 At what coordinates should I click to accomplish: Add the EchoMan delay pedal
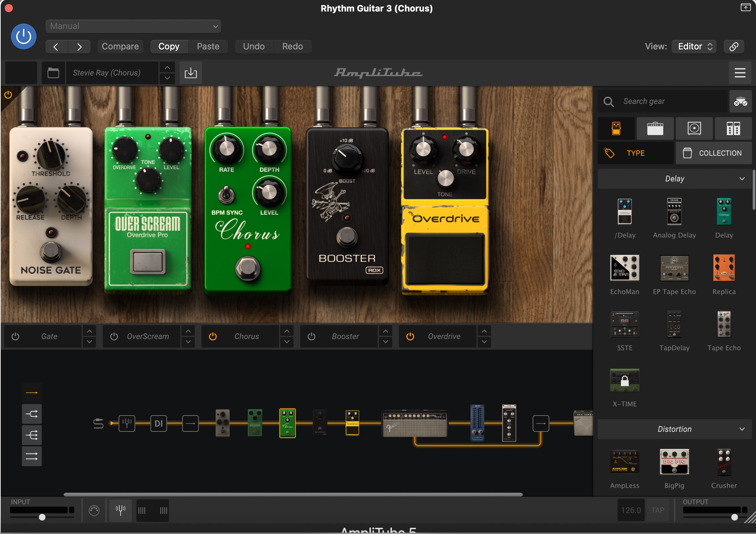coord(625,268)
